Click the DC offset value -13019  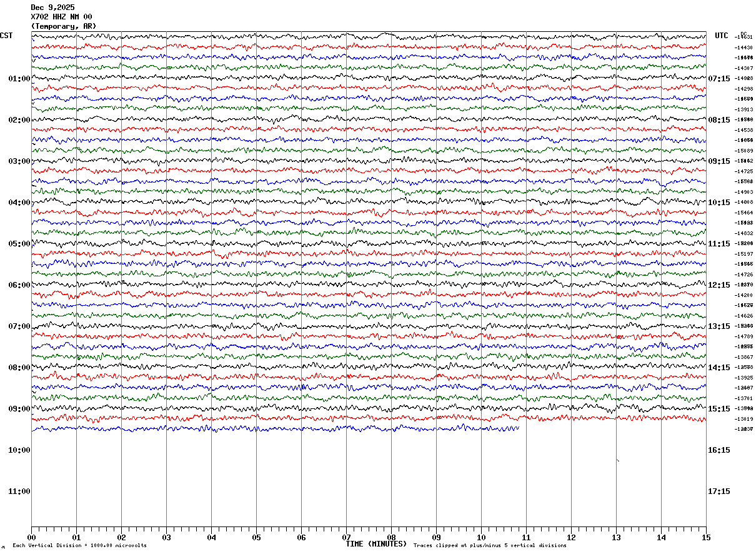tap(744, 419)
